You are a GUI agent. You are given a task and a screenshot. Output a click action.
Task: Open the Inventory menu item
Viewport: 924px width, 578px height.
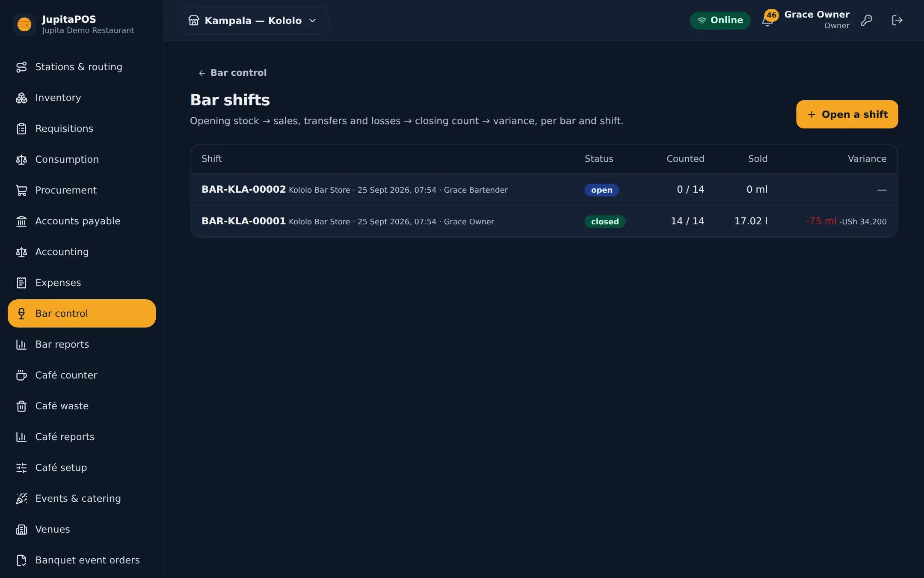click(x=82, y=98)
